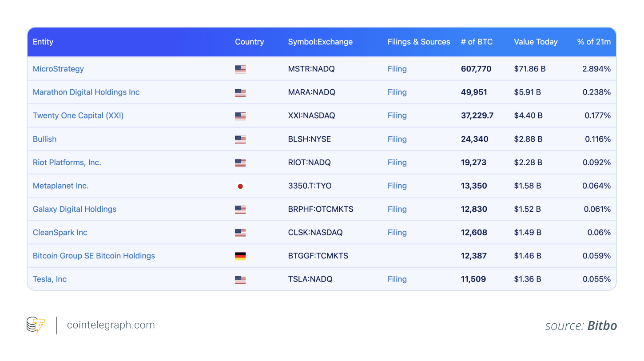Click the cointelegraph.com footer text
This screenshot has width=644, height=361.
point(110,325)
